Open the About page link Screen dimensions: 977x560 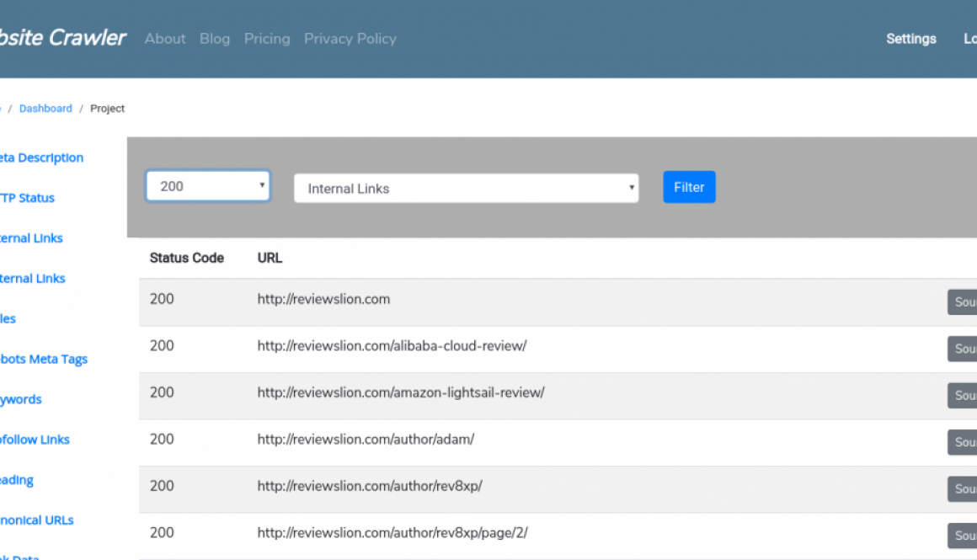pos(165,39)
